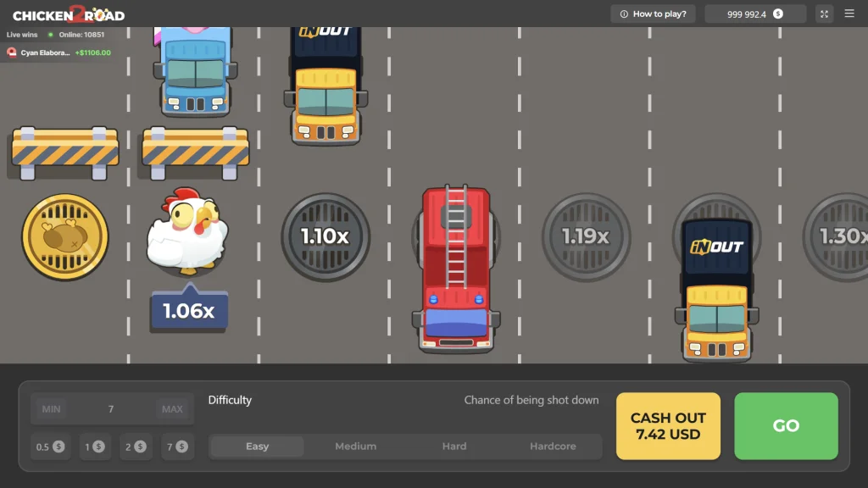
Task: Select Hardcore difficulty
Action: pyautogui.click(x=553, y=446)
